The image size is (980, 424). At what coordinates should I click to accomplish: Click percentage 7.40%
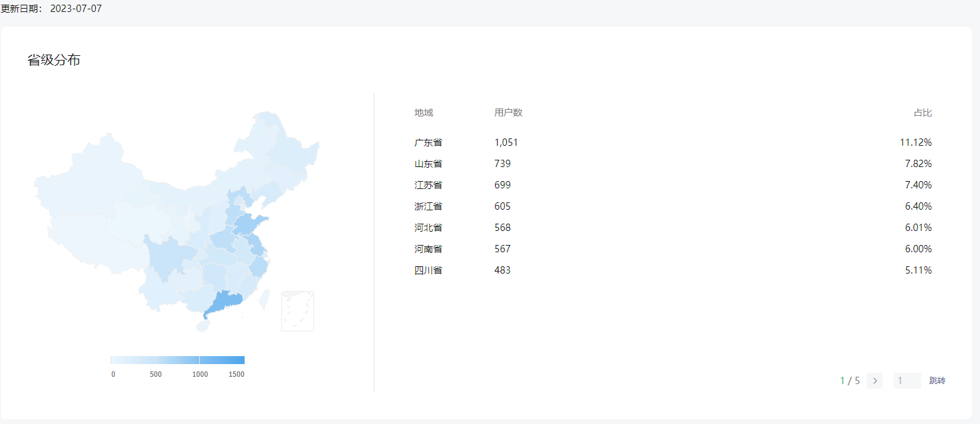pyautogui.click(x=919, y=185)
